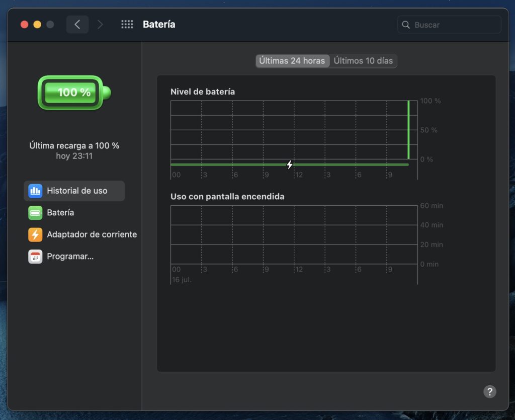Open Adaptador de corriente settings
Screen dimensions: 515x420
pyautogui.click(x=91, y=234)
